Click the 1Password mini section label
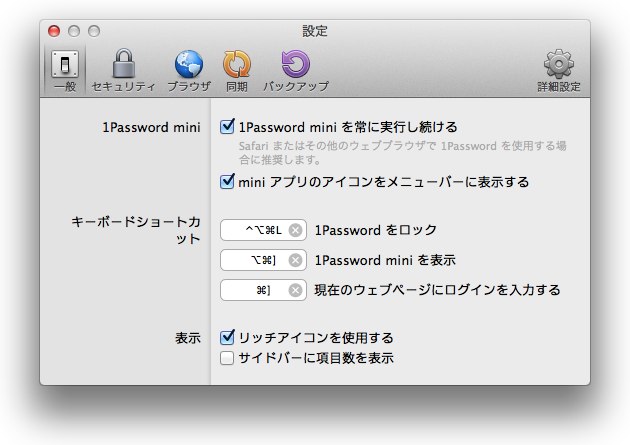 click(151, 127)
